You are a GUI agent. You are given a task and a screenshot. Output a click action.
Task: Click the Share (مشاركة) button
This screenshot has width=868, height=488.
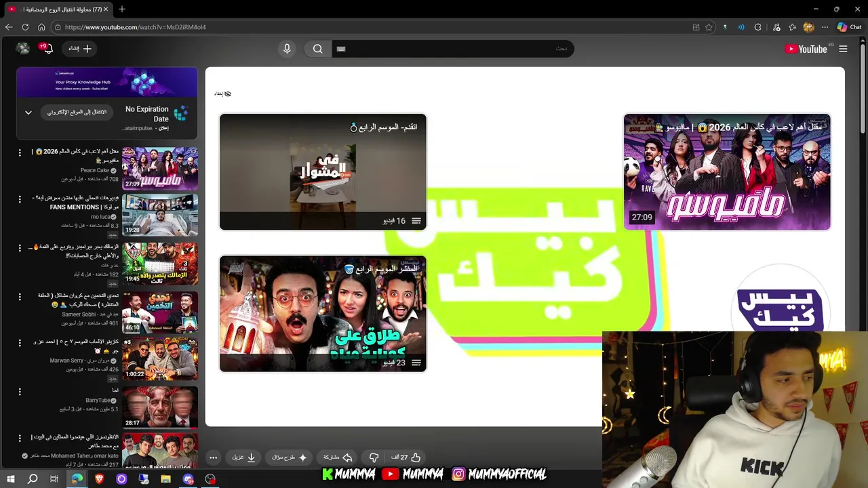coord(338,457)
